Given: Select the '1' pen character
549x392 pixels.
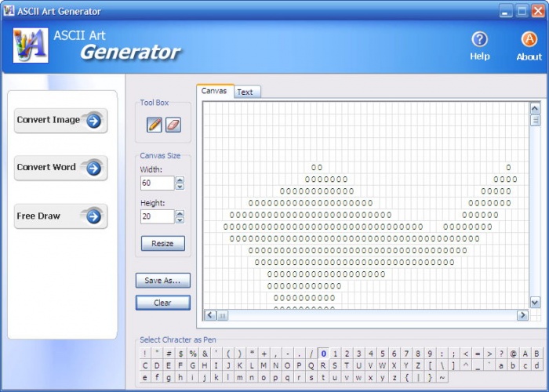Looking at the screenshot, I should (335, 354).
